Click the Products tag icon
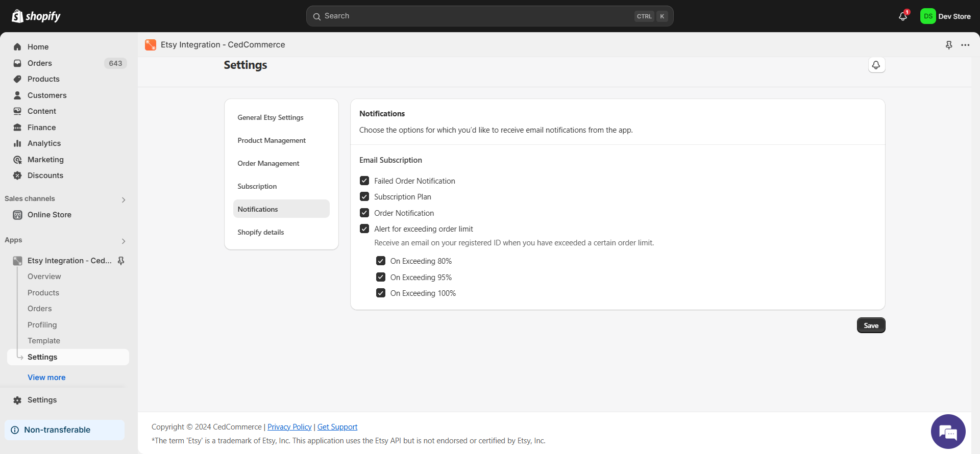This screenshot has height=454, width=980. (x=17, y=79)
